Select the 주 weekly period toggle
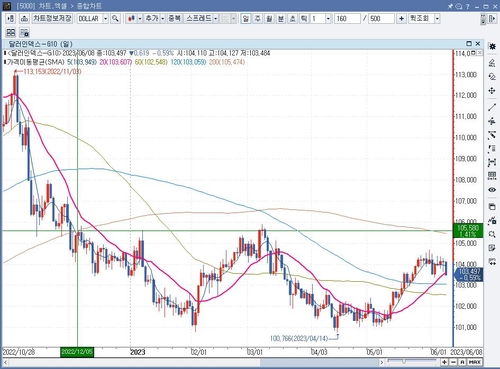 point(258,19)
